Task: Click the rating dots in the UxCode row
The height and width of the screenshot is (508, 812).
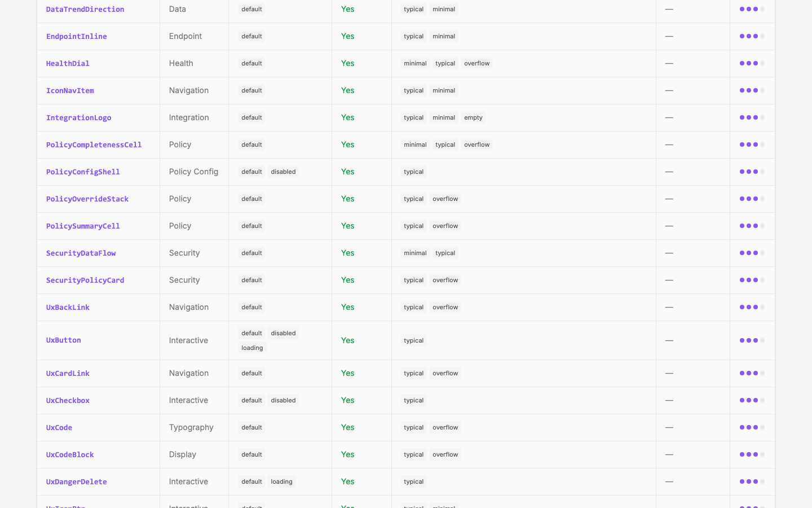Action: (x=752, y=427)
